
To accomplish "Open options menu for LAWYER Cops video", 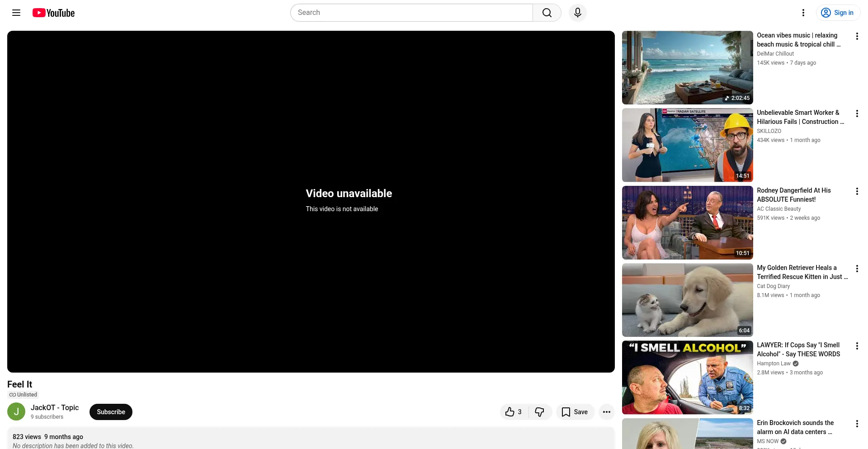I will pyautogui.click(x=857, y=346).
